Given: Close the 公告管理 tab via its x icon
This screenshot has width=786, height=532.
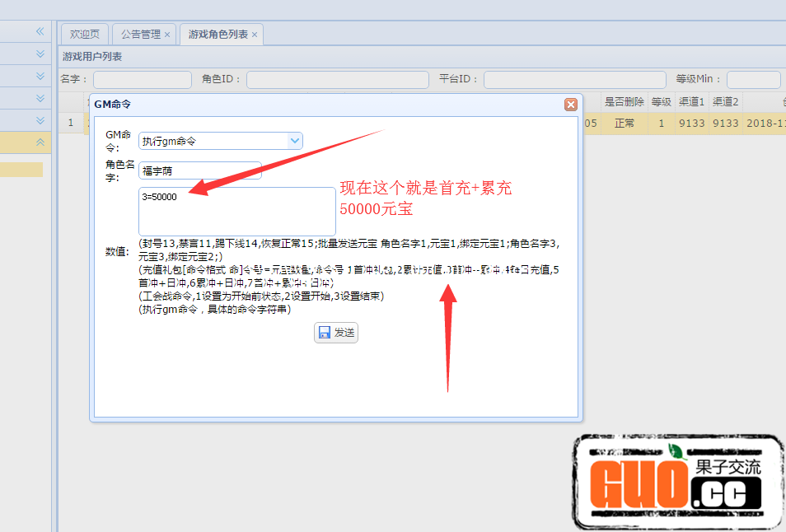Looking at the screenshot, I should coord(167,35).
